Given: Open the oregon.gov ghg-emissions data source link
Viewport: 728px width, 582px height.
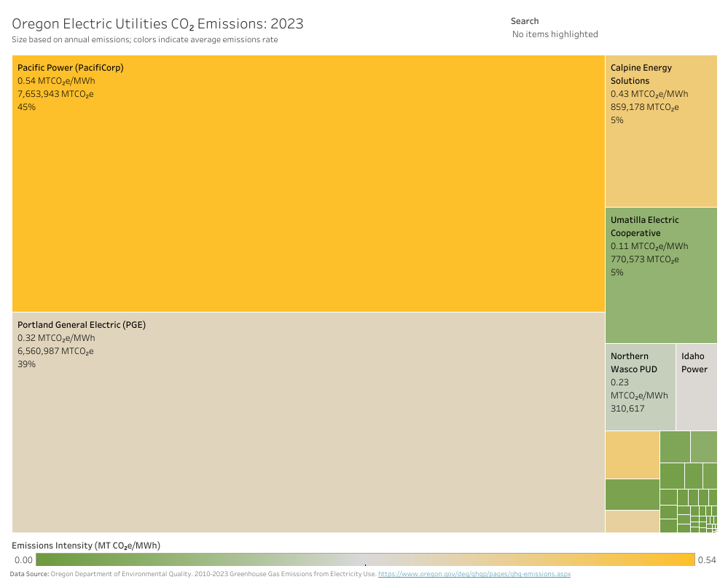Looking at the screenshot, I should click(x=474, y=574).
